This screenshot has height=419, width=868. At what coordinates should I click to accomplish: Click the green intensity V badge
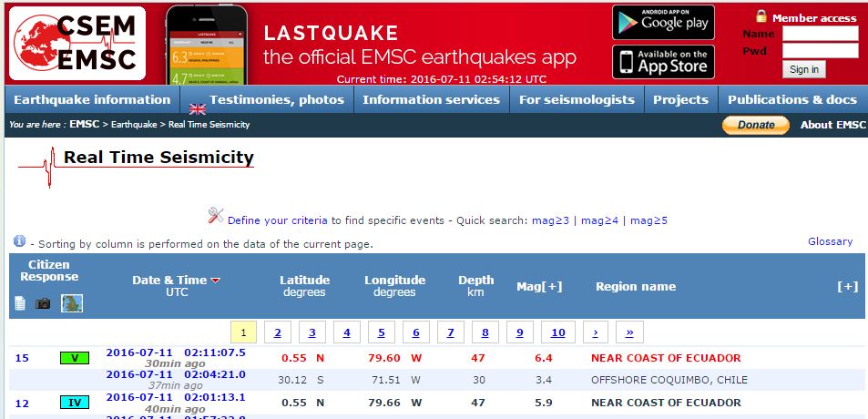coord(75,358)
